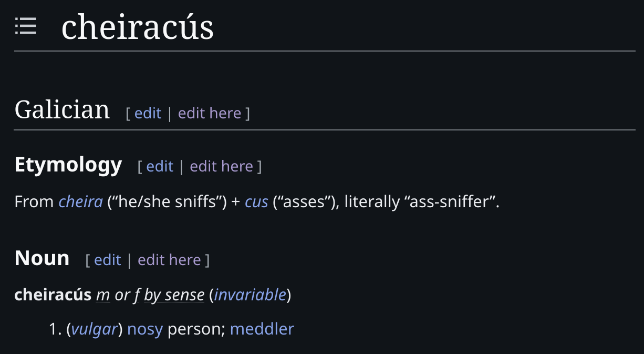Viewport: 644px width, 354px height.
Task: Click the 'edit' link beside Etymology
Action: pos(160,166)
